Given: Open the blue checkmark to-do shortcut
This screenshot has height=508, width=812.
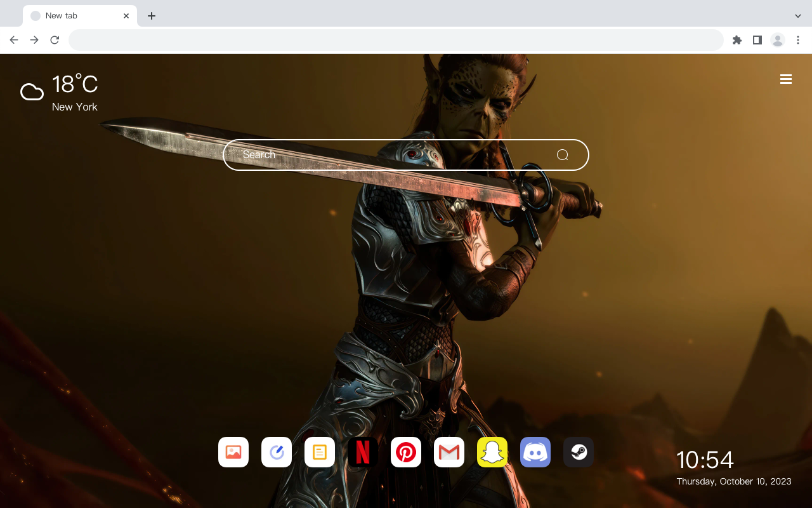Looking at the screenshot, I should (277, 452).
